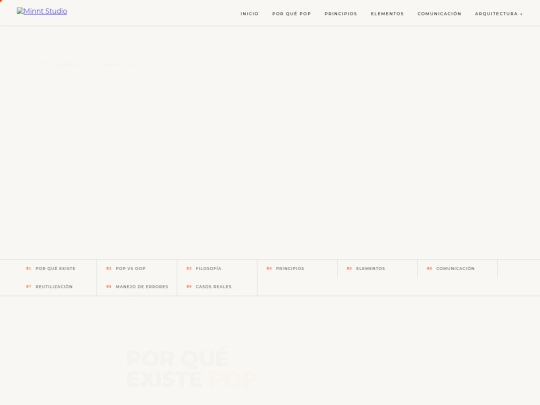
Task: Open Elementos from the header menu
Action: (387, 14)
